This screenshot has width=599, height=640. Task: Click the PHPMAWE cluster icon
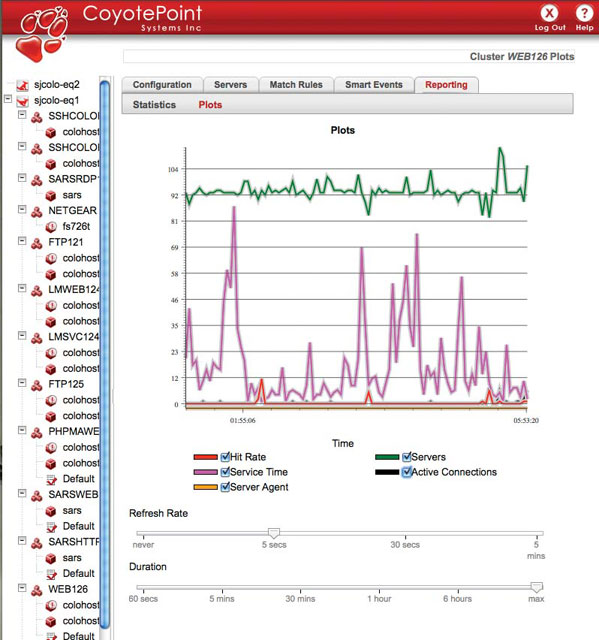tap(37, 433)
